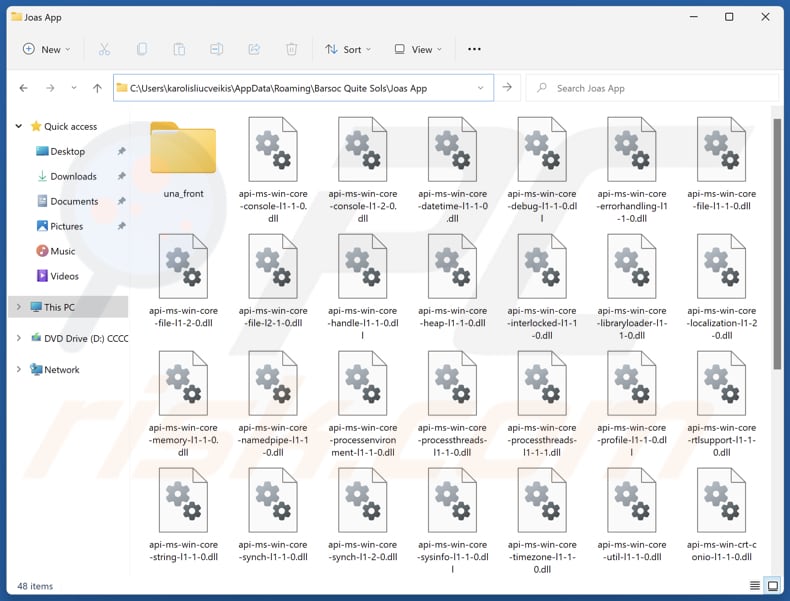The image size is (790, 601).
Task: Select api-ms-win-crt-conio-l1-1-0.dll file
Action: point(721,514)
